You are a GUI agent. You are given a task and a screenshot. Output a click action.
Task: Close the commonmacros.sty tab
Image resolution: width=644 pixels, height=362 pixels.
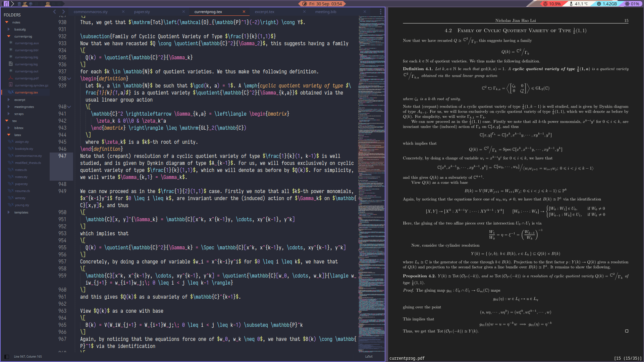(123, 12)
